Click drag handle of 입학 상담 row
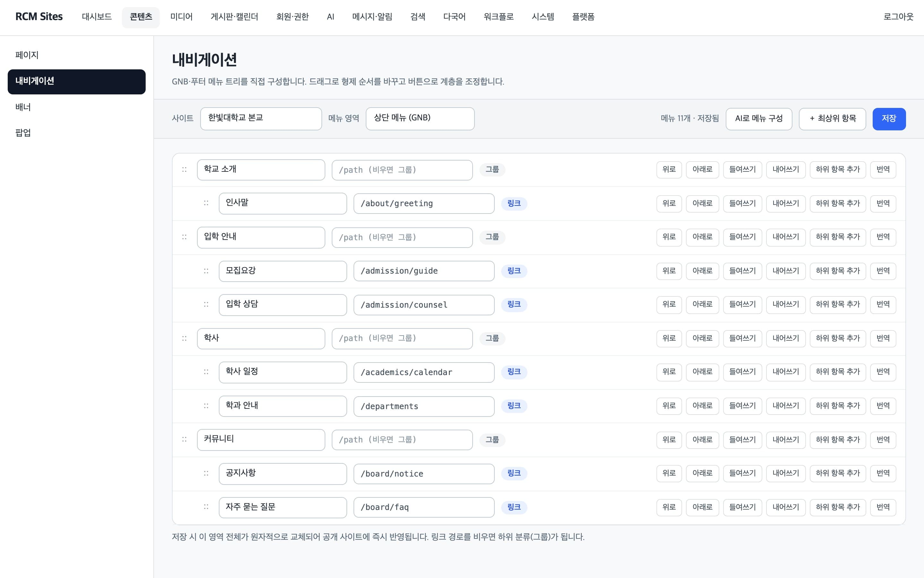Image resolution: width=924 pixels, height=578 pixels. tap(206, 304)
